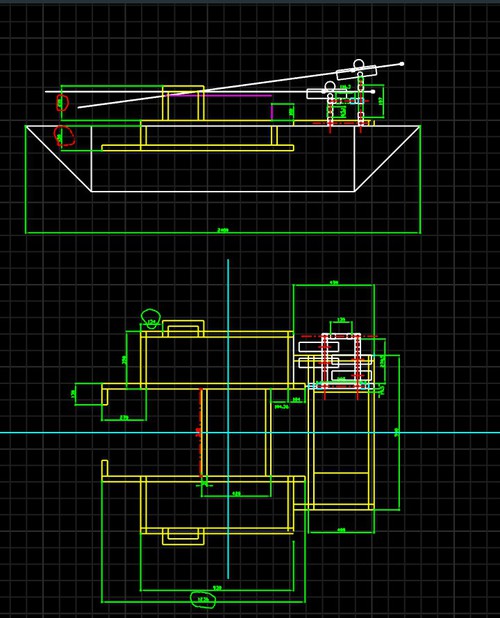Click the yellow handle bracket above the plan frame
The width and height of the screenshot is (500, 618).
coord(183,329)
